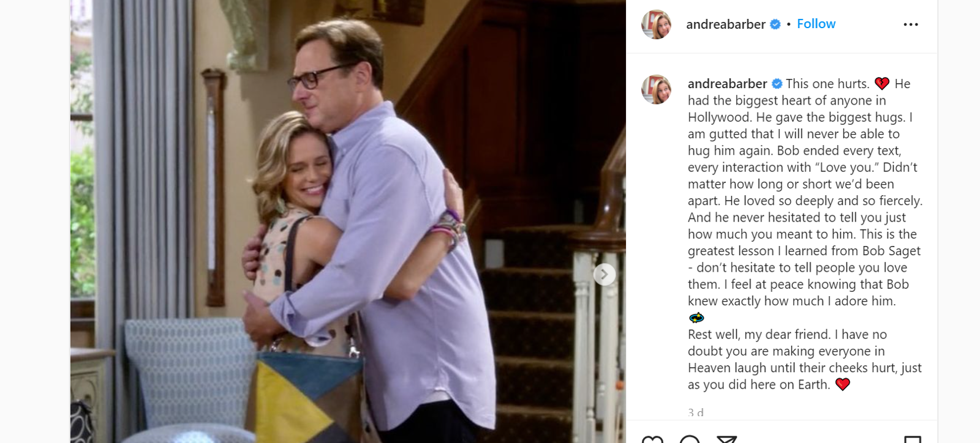Click the red heart emoji ending caption
This screenshot has width=980, height=443.
[x=843, y=384]
